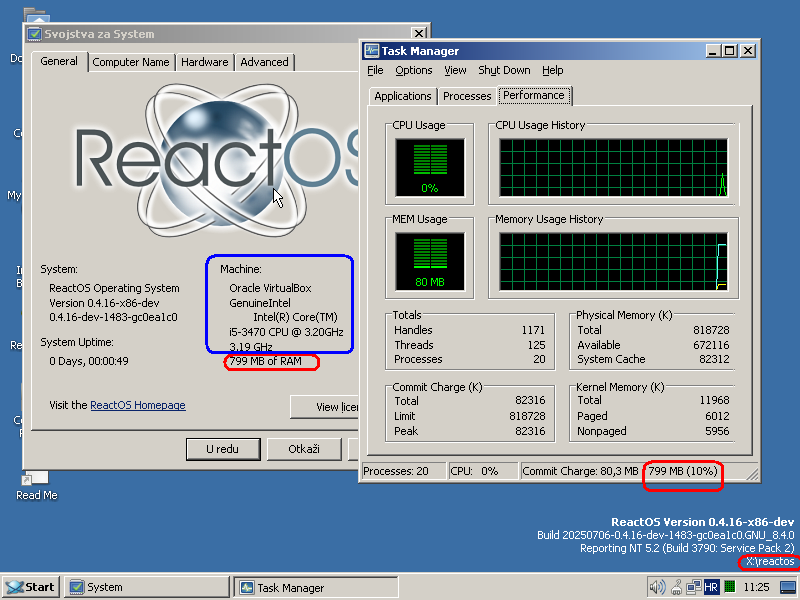Click the 'GenuineIntel' text
Image resolution: width=800 pixels, height=600 pixels.
point(260,303)
